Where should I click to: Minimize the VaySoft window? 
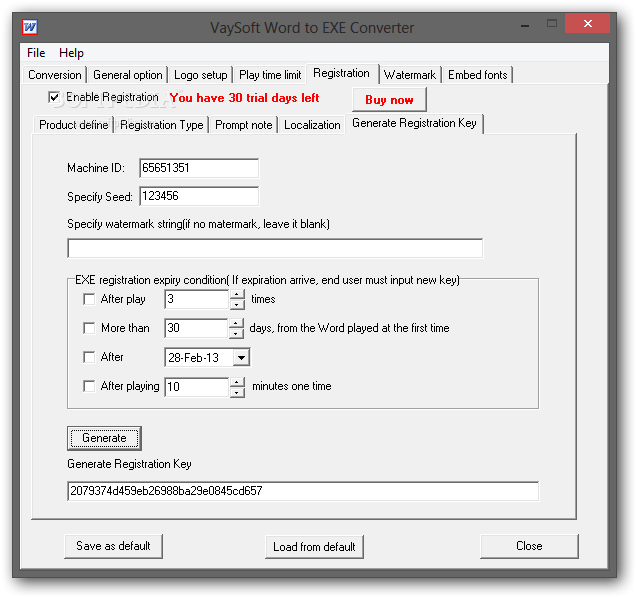pyautogui.click(x=525, y=24)
